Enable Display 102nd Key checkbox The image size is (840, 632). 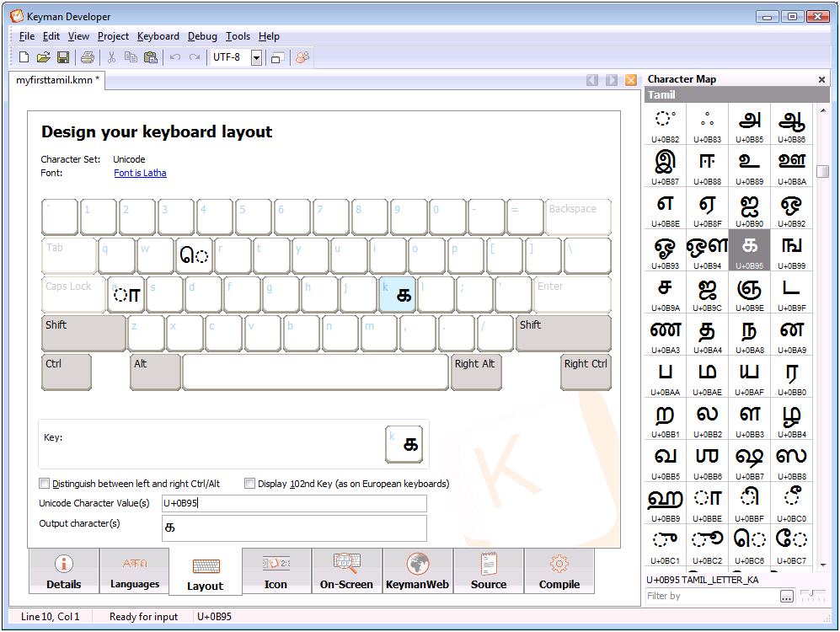pyautogui.click(x=249, y=484)
